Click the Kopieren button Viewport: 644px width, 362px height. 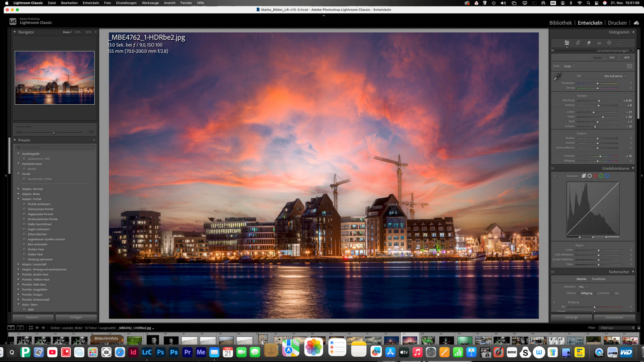[33, 317]
